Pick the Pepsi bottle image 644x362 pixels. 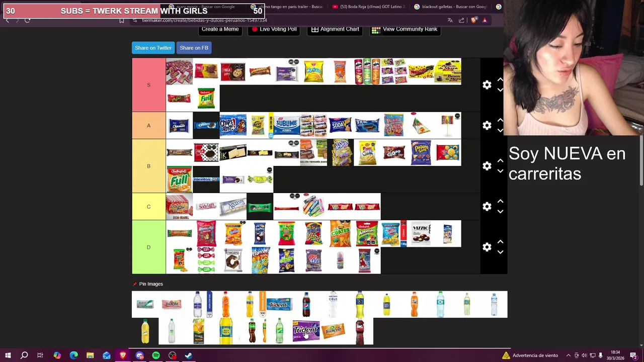306,304
